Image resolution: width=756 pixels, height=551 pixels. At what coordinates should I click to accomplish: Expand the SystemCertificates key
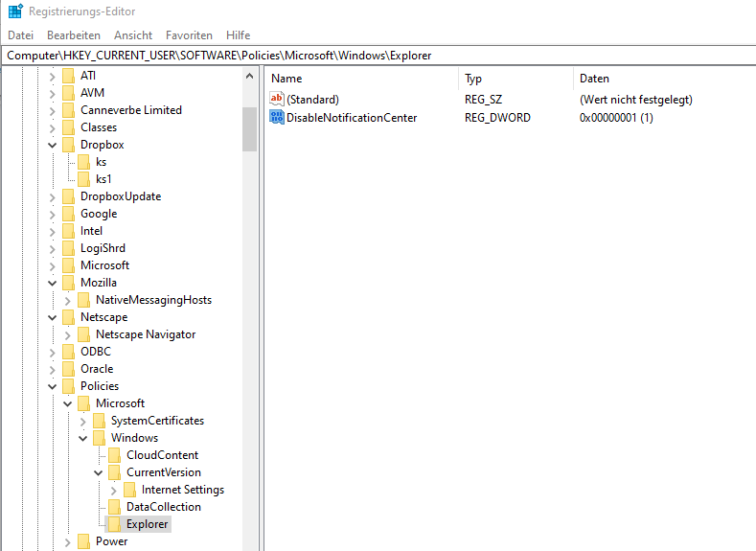(83, 422)
